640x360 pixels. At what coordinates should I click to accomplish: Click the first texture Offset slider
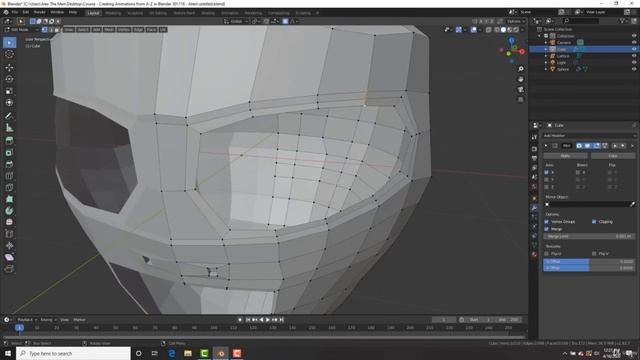[589, 261]
